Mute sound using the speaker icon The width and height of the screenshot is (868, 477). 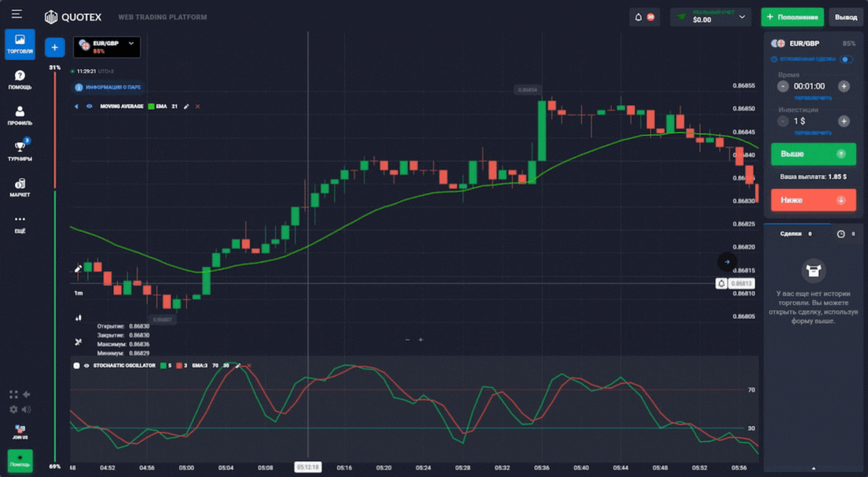tap(27, 409)
